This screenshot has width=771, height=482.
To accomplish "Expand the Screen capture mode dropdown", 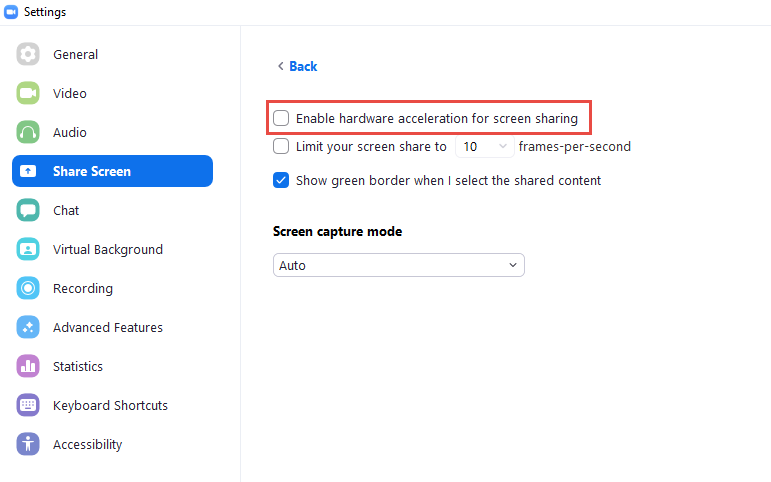I will (x=398, y=265).
